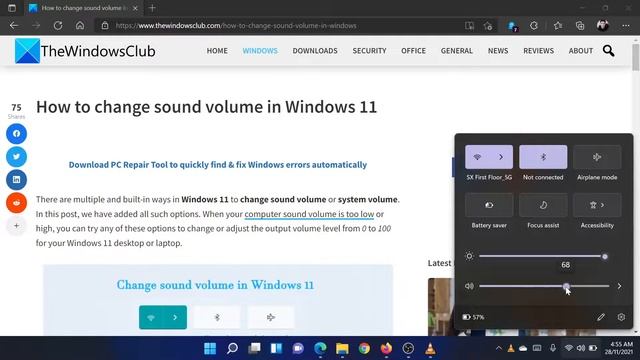This screenshot has height=360, width=640.
Task: Open Edge Settings and more menu
Action: coord(626,26)
